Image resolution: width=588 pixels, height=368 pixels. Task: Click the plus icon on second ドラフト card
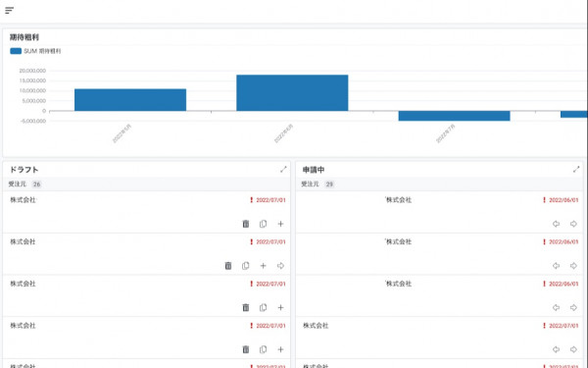click(x=263, y=266)
